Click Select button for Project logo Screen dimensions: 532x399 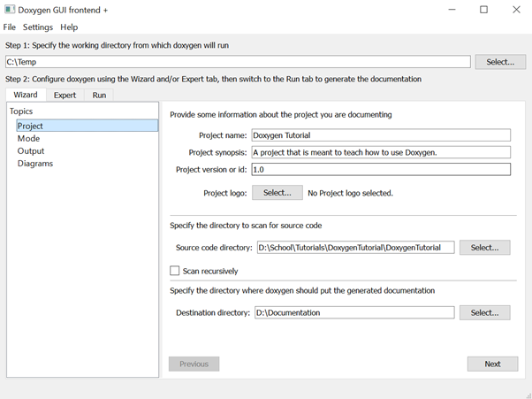point(277,193)
